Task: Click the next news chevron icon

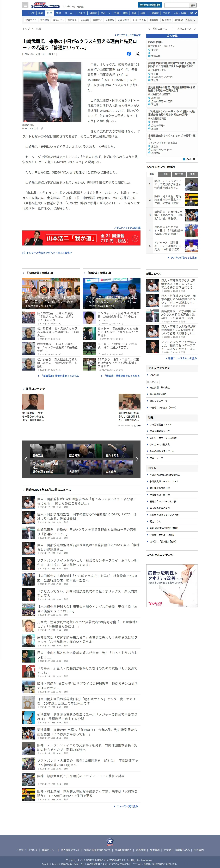Action: tap(195, 29)
